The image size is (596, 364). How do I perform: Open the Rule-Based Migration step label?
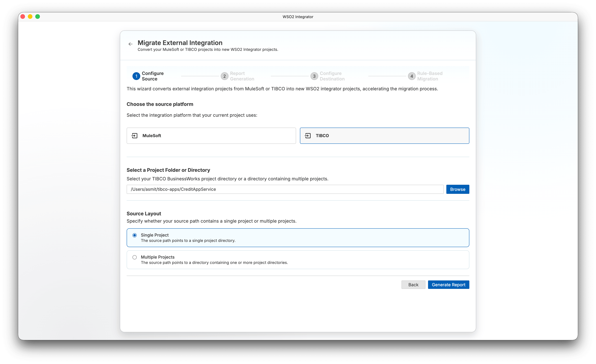click(x=430, y=76)
